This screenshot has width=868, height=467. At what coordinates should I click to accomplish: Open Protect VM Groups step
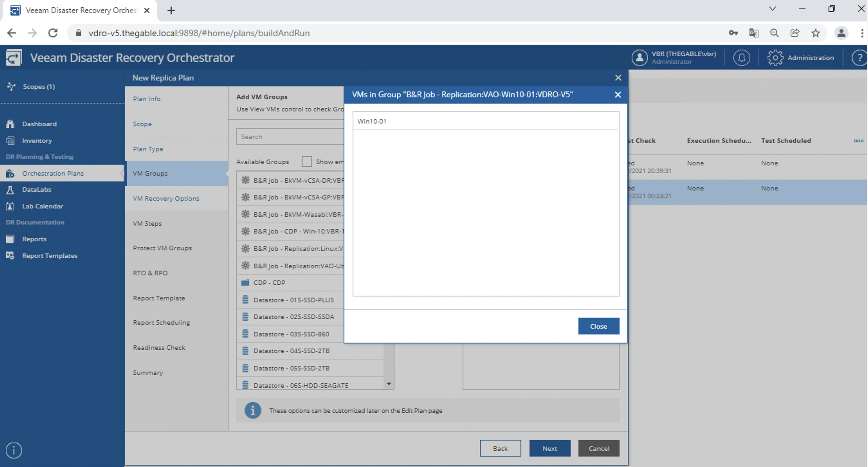pyautogui.click(x=162, y=248)
